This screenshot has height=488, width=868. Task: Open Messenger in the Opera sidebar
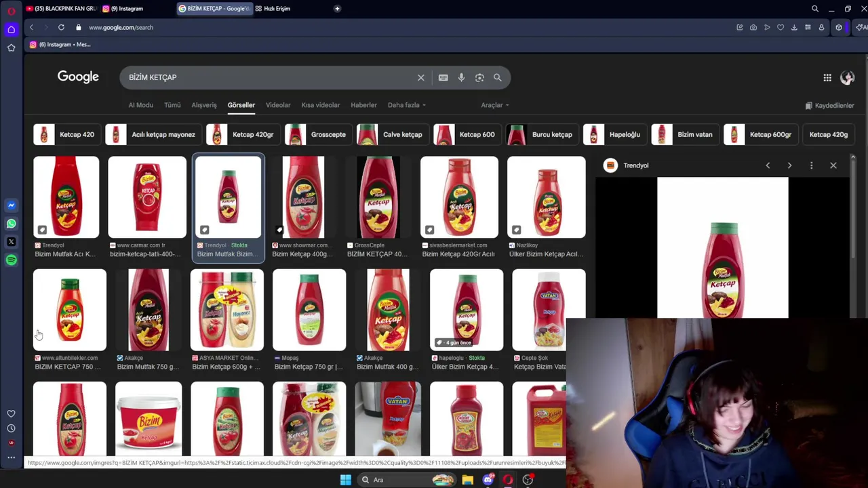pos(11,205)
